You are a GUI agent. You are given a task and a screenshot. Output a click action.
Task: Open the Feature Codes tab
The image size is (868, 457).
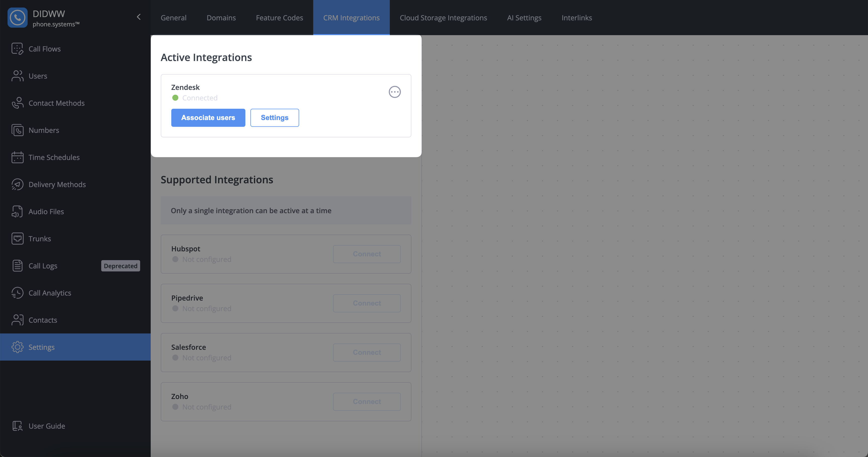coord(279,18)
